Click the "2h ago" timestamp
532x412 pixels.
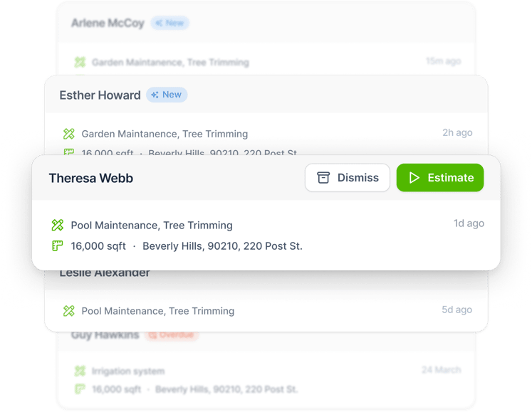point(457,132)
